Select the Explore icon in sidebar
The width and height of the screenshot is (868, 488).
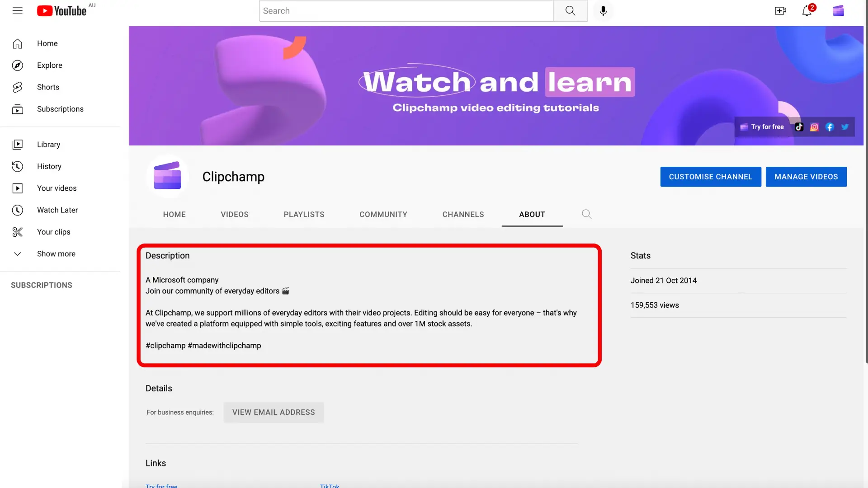[x=17, y=65]
